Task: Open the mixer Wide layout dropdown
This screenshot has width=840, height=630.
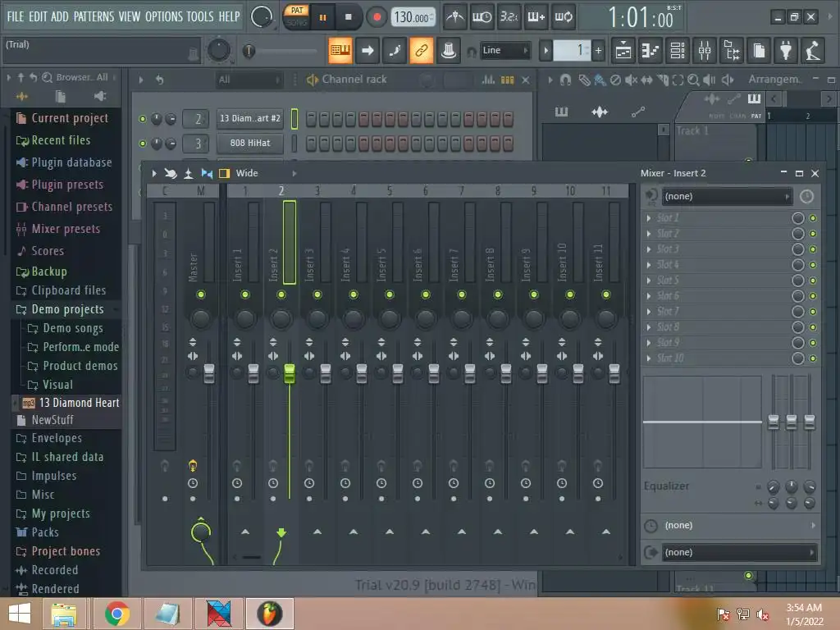Action: coord(265,173)
